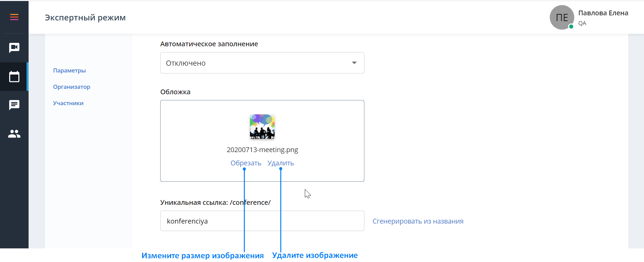The image size is (644, 262).
Task: Open the calendar icon in the sidebar
Action: point(14,77)
